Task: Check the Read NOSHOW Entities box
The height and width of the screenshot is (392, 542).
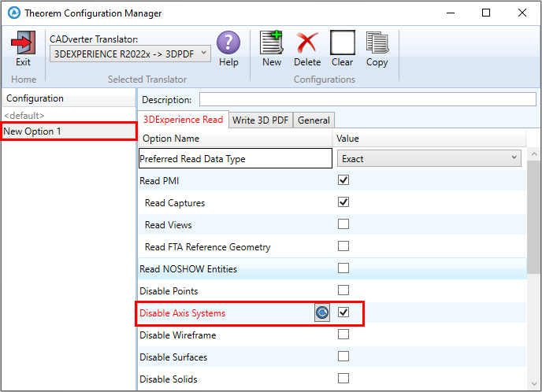Action: (x=343, y=268)
